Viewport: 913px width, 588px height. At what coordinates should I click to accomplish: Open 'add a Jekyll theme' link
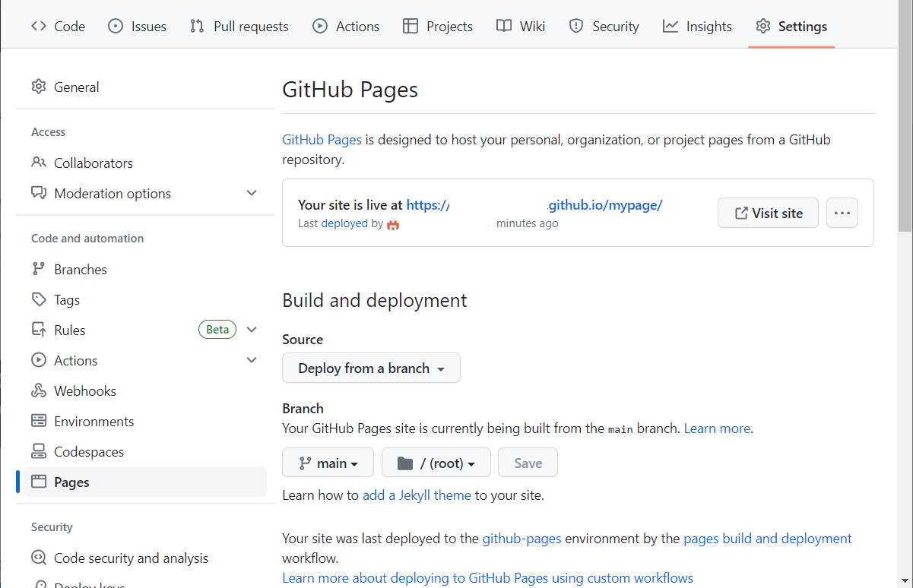(x=417, y=495)
